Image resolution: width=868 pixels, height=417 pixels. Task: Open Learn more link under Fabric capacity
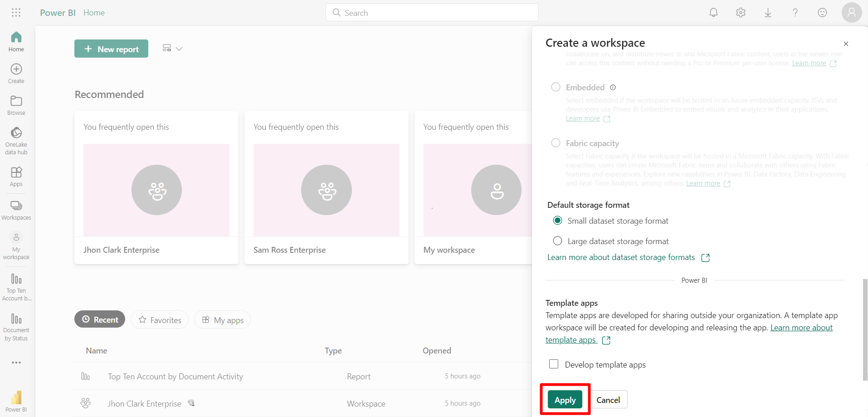coord(703,183)
